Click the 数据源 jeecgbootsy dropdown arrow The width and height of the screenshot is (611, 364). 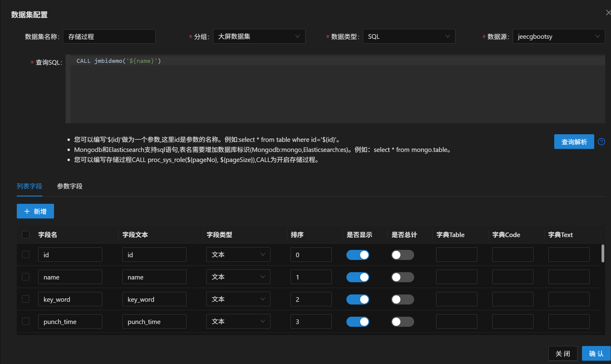pos(597,36)
